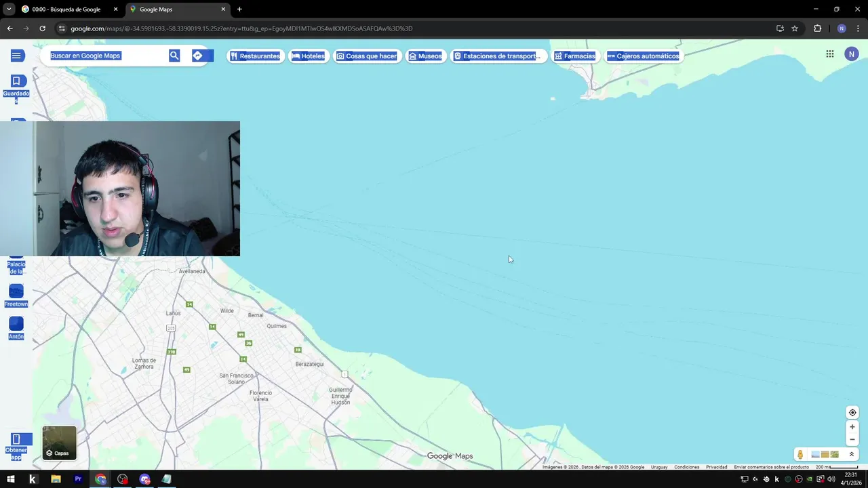Toggle the 200 m map scale
Viewport: 868px width, 488px height.
click(x=838, y=467)
